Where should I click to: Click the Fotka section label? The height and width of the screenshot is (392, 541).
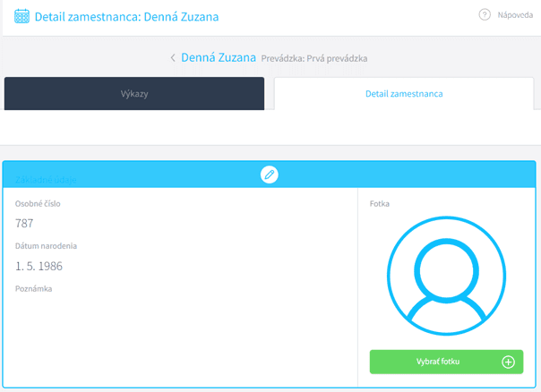pyautogui.click(x=380, y=204)
